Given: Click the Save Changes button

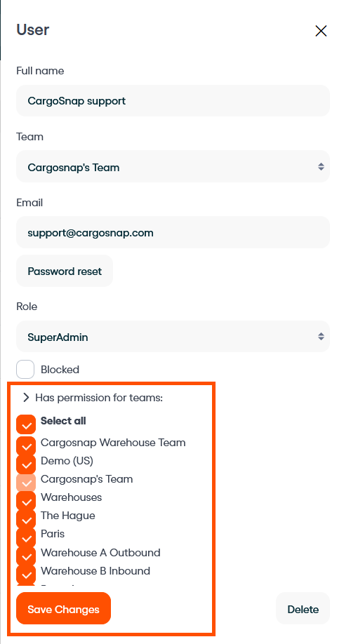Looking at the screenshot, I should 63,609.
